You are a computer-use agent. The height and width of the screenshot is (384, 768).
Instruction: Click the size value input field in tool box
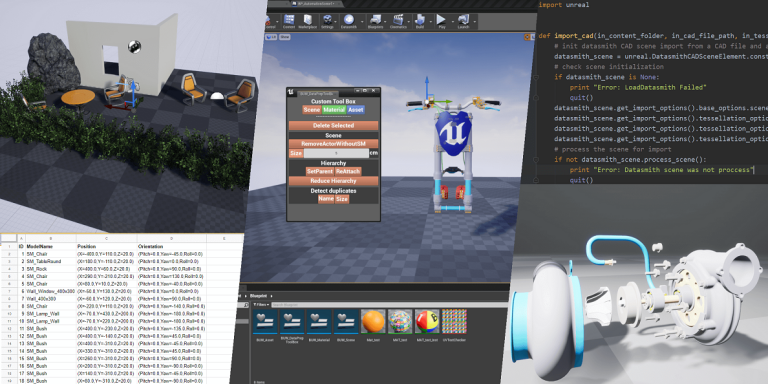336,153
